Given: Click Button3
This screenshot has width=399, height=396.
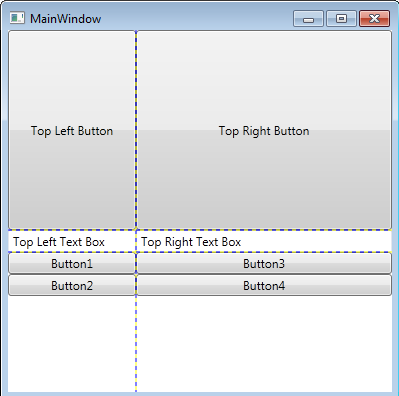Looking at the screenshot, I should click(x=264, y=264).
